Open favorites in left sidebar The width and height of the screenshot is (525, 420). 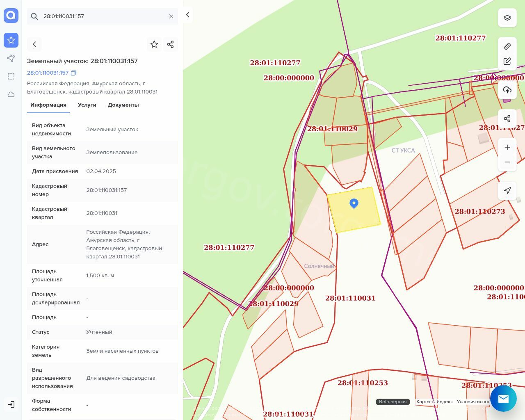[11, 40]
